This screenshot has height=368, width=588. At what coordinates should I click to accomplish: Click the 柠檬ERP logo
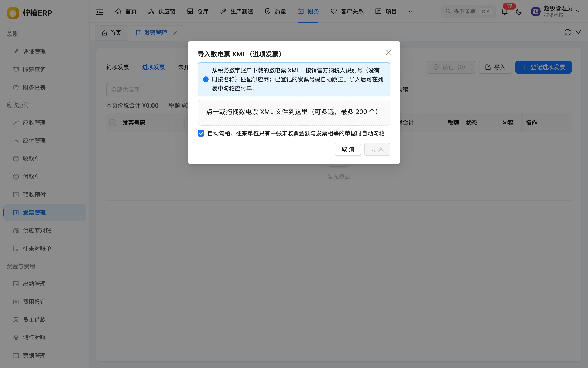click(30, 13)
